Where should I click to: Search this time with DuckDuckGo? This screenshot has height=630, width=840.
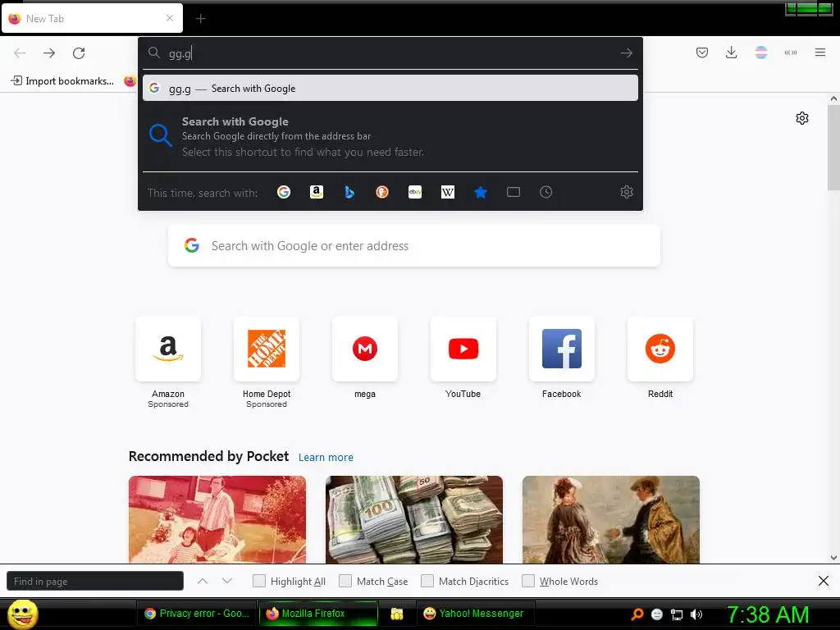[382, 192]
